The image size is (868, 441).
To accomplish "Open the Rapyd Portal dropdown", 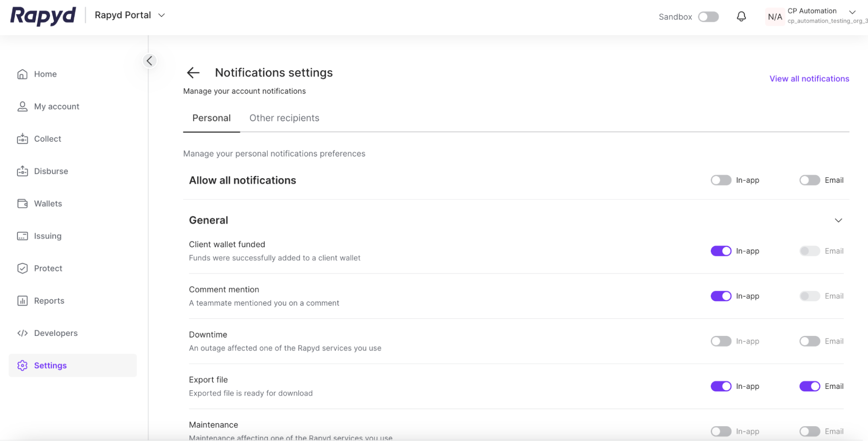I will pyautogui.click(x=129, y=15).
